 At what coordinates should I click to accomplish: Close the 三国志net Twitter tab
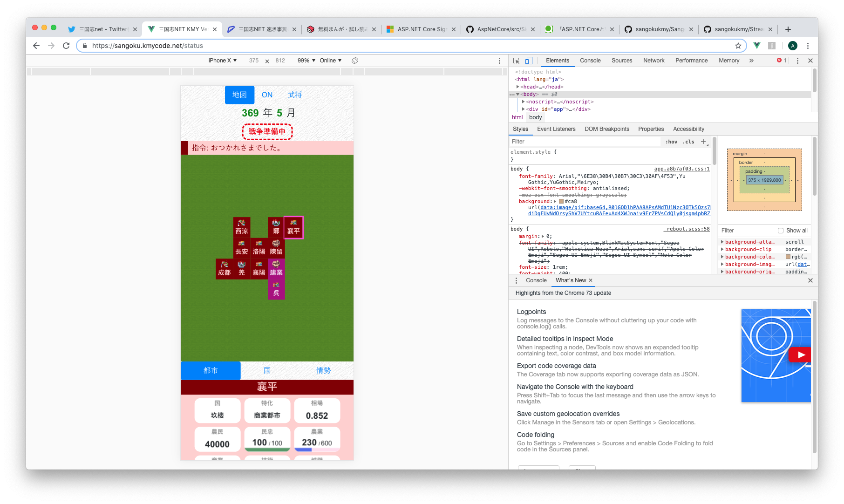pyautogui.click(x=135, y=29)
